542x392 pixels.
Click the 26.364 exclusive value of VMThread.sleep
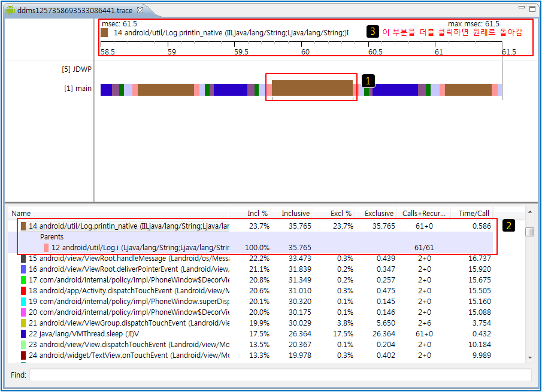(384, 333)
